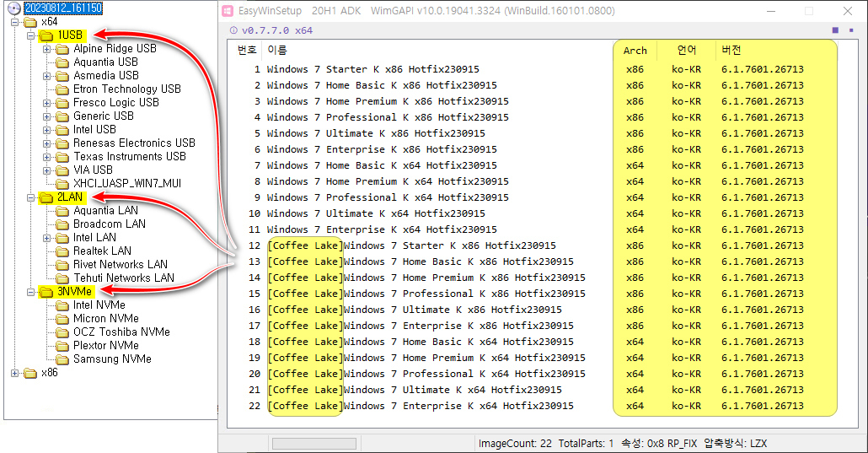Click the Broadcom LAN folder icon

click(62, 224)
